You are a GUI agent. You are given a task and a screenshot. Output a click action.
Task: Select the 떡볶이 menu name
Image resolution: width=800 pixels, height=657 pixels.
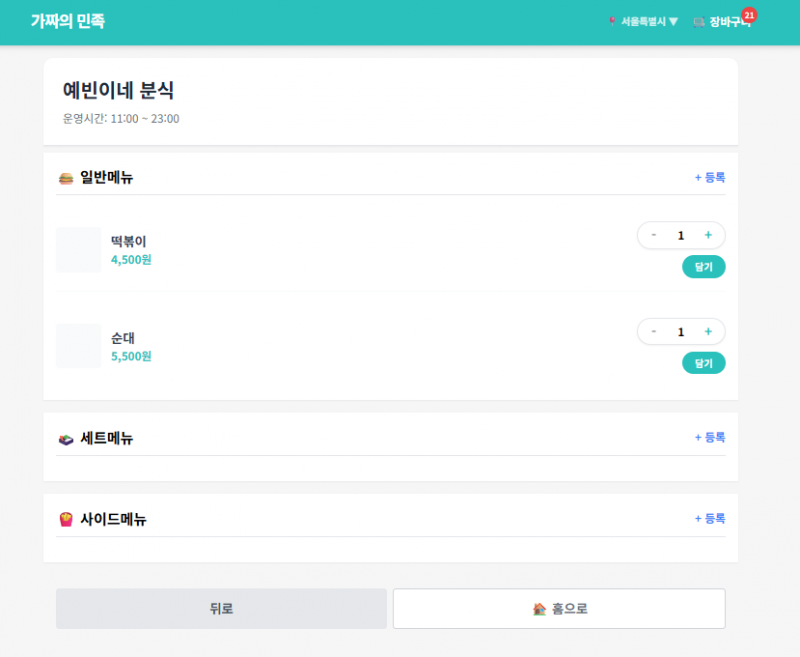pyautogui.click(x=129, y=241)
